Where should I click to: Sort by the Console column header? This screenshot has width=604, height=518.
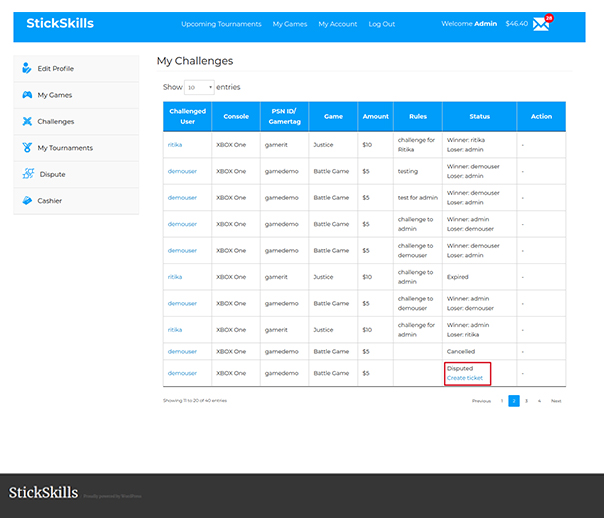(x=236, y=116)
